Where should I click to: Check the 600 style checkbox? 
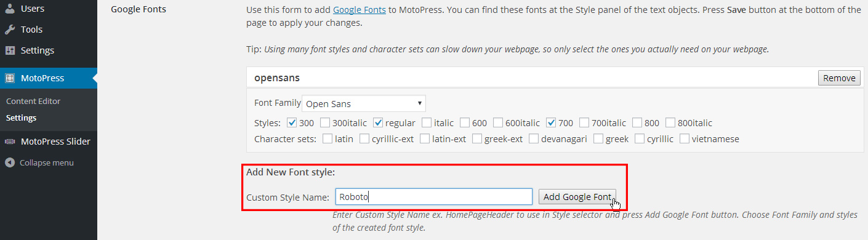pos(465,122)
